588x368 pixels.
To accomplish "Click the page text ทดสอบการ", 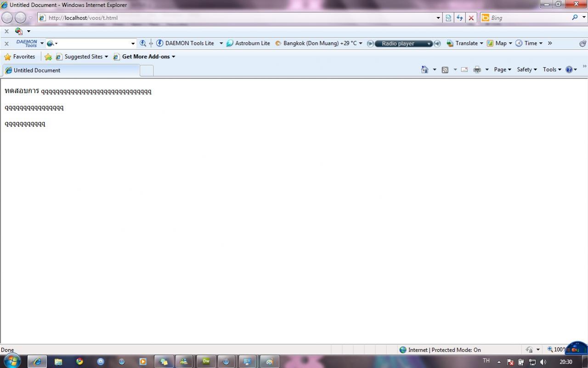I will 22,91.
